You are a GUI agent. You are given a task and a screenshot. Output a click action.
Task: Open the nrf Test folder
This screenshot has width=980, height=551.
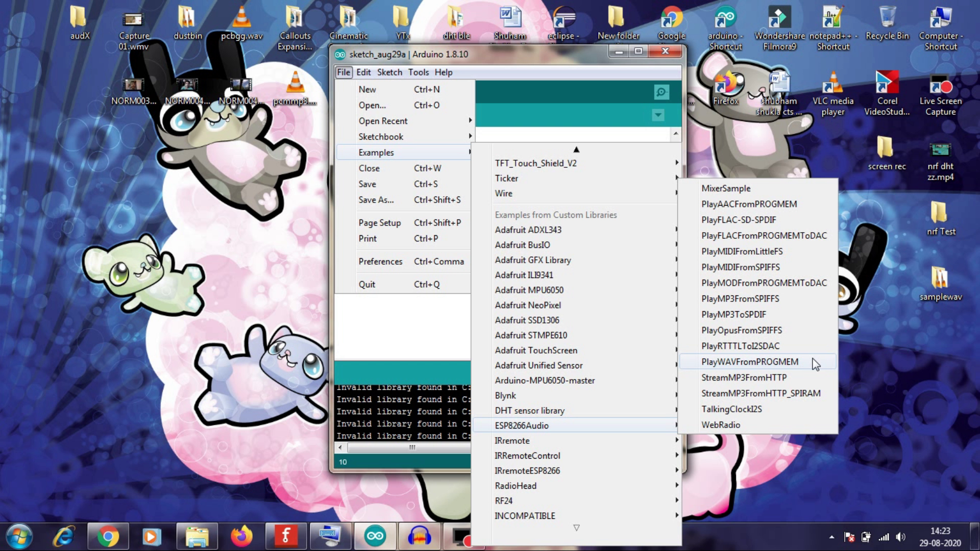(941, 218)
